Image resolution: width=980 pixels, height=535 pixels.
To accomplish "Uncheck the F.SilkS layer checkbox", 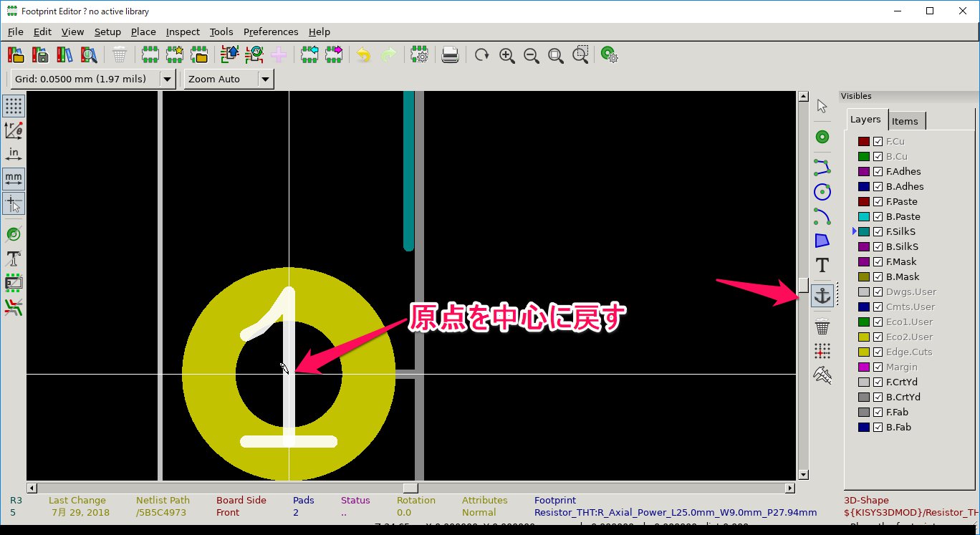I will (878, 232).
